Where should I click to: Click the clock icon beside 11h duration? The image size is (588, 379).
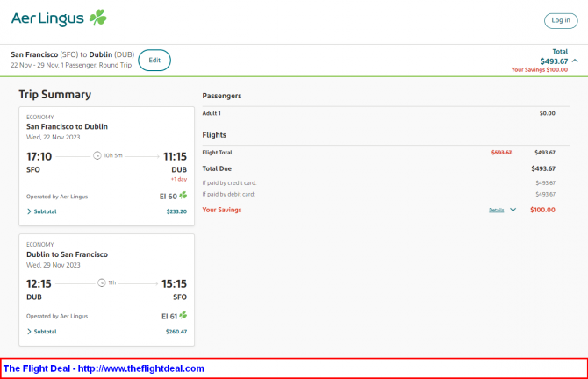click(102, 282)
